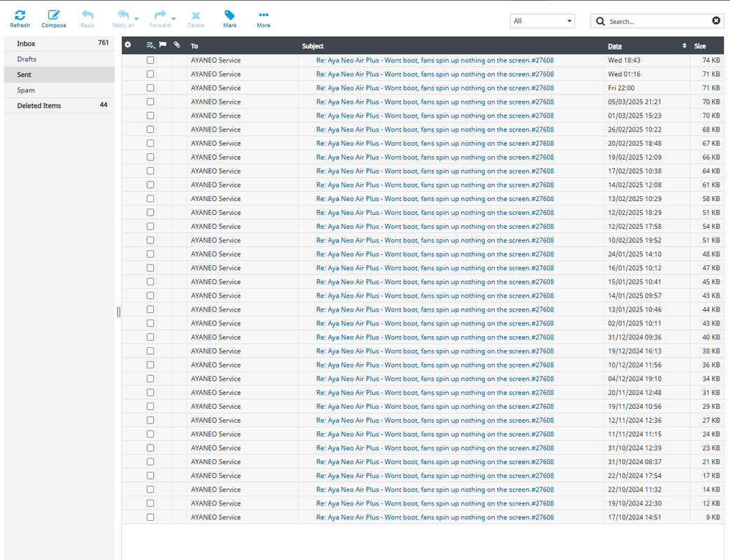
Task: Click in the Search input field
Action: (x=659, y=22)
